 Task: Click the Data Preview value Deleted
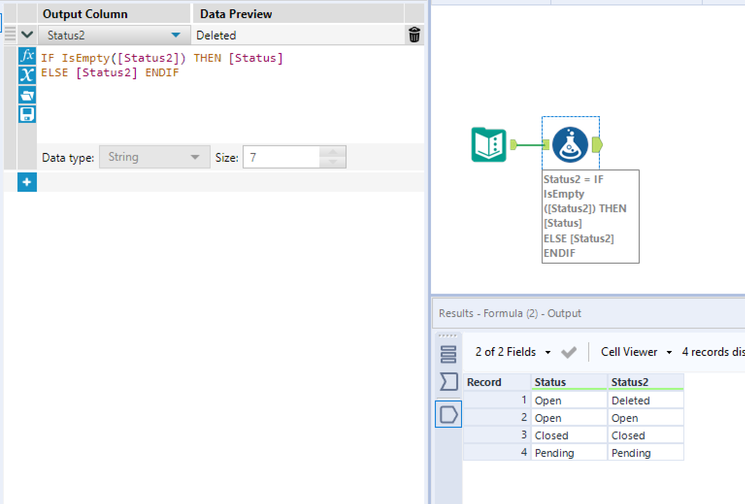[x=216, y=35]
